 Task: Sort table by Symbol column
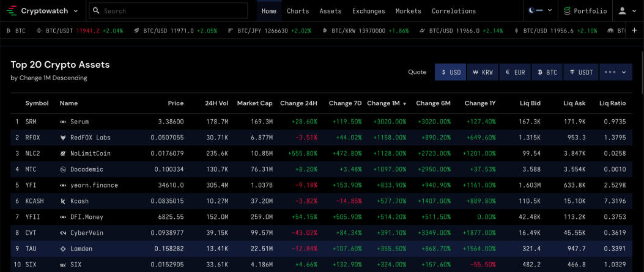37,103
